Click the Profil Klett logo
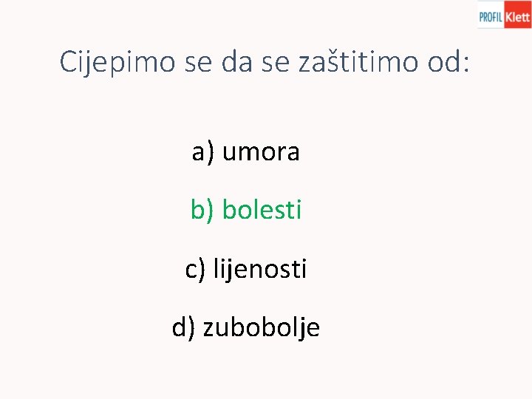Viewport: 532px width, 399px height. 504,15
